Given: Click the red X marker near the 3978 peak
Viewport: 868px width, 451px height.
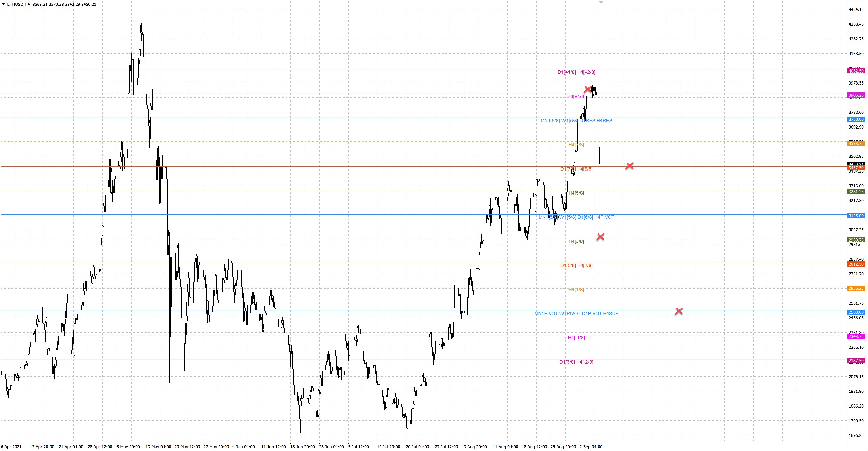Looking at the screenshot, I should click(x=588, y=89).
